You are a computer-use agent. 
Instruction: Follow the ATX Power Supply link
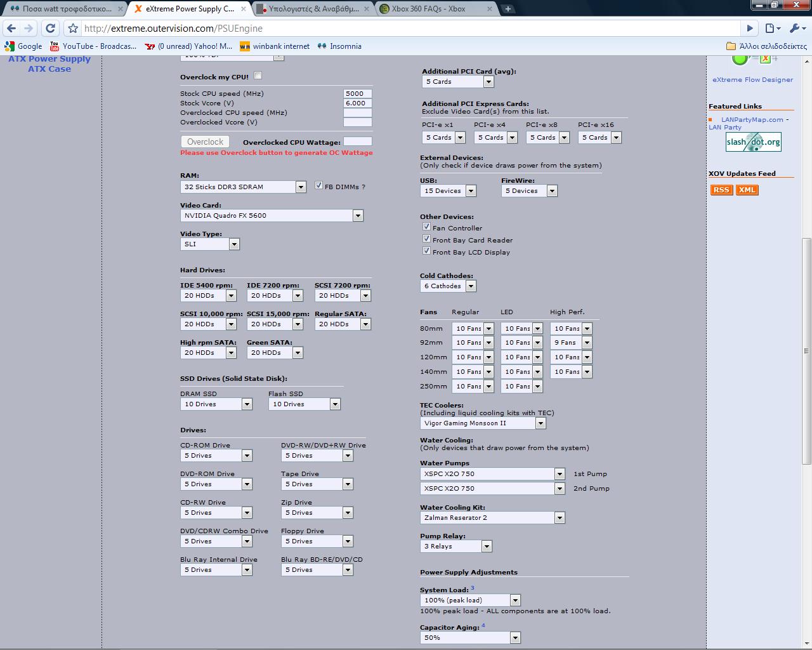point(49,59)
